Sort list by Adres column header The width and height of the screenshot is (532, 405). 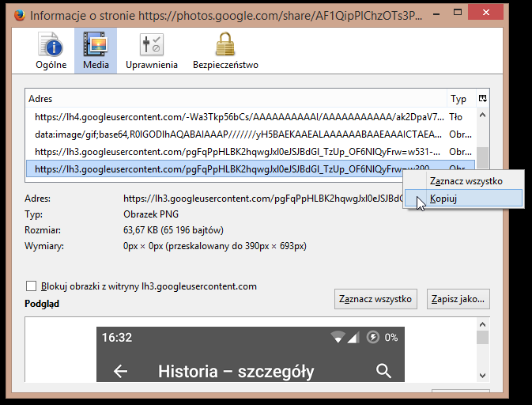click(x=236, y=99)
